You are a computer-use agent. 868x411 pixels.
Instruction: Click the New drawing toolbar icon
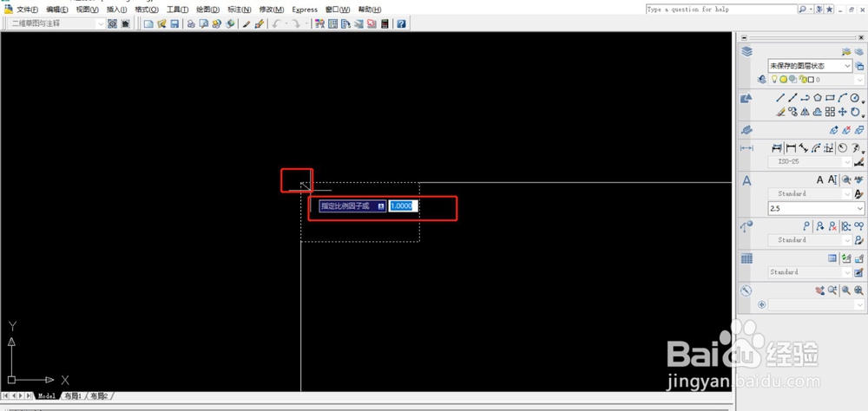tap(148, 23)
